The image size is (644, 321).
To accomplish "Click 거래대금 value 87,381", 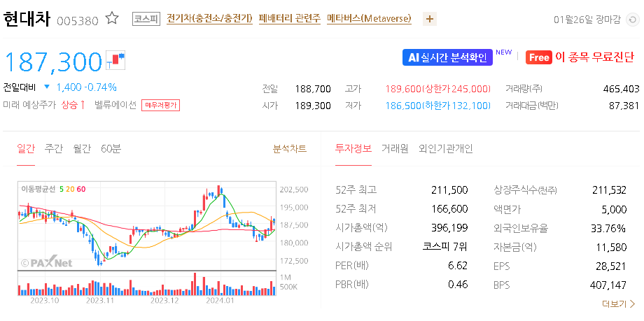I will [624, 106].
